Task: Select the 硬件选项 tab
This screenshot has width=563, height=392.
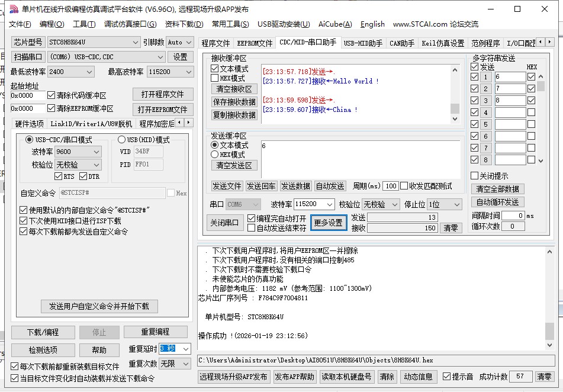Action: [28, 123]
